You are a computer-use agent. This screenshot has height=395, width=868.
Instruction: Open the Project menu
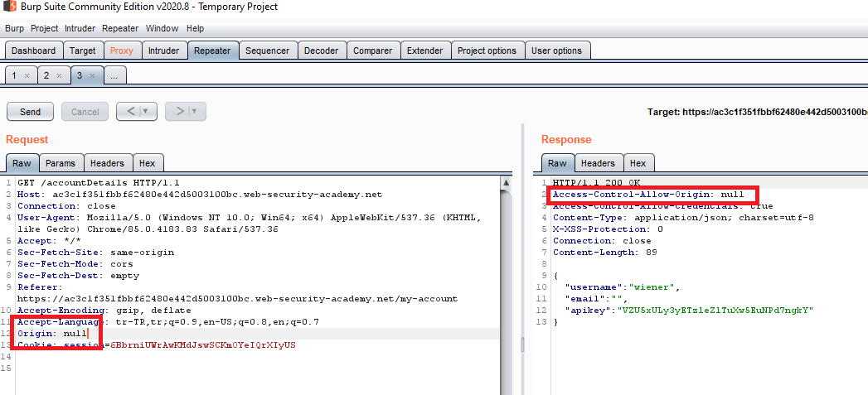click(44, 28)
